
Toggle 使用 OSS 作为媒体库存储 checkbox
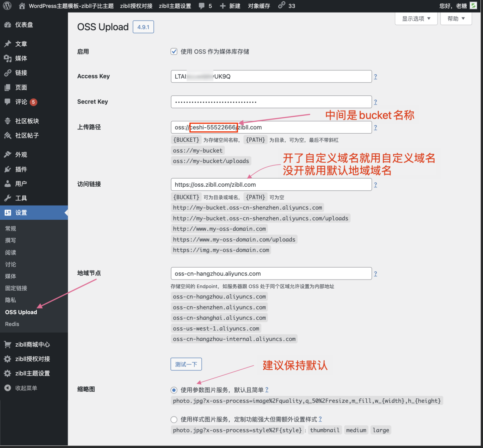coord(174,52)
